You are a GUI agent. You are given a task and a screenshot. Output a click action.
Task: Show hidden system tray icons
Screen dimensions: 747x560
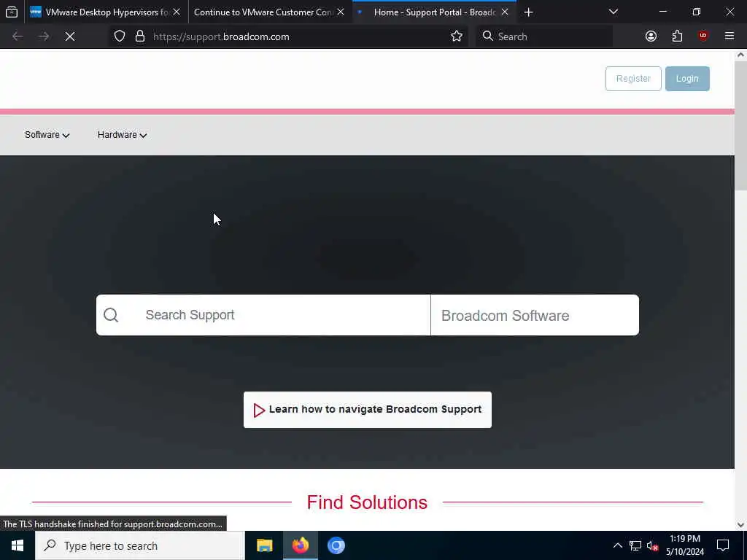point(617,545)
